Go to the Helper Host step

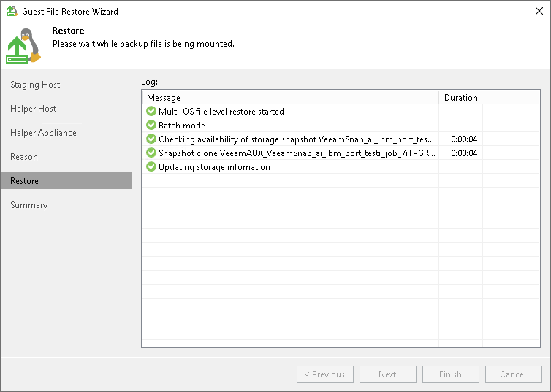34,109
